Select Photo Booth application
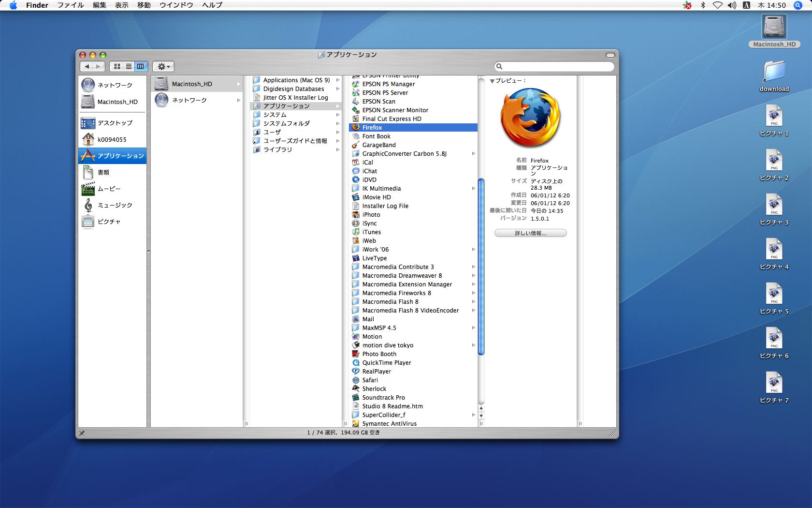Viewport: 812px width, 508px height. click(x=379, y=354)
